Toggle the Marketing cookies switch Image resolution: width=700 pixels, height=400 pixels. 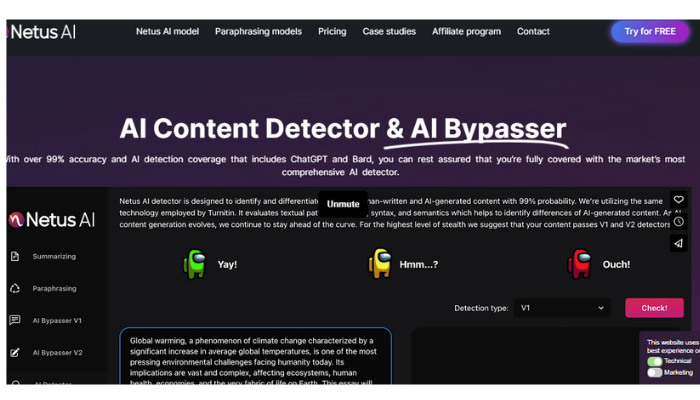pos(654,372)
